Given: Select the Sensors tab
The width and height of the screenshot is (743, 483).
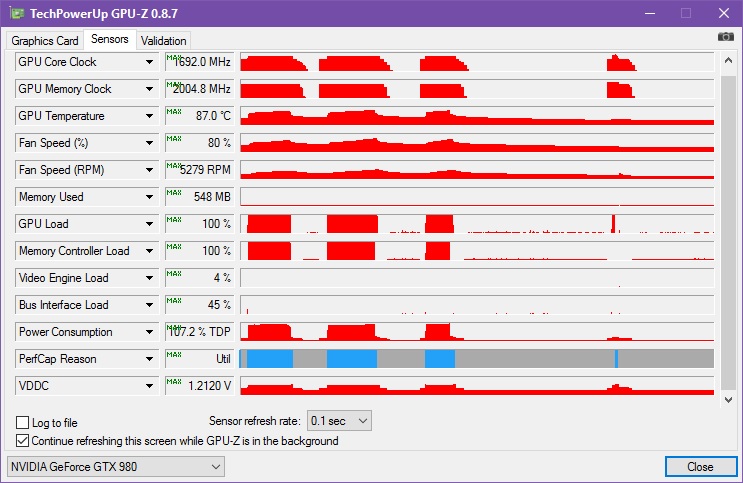Looking at the screenshot, I should click(110, 39).
